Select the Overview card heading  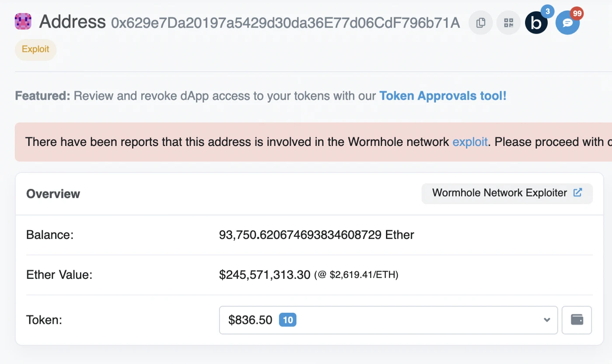click(53, 194)
